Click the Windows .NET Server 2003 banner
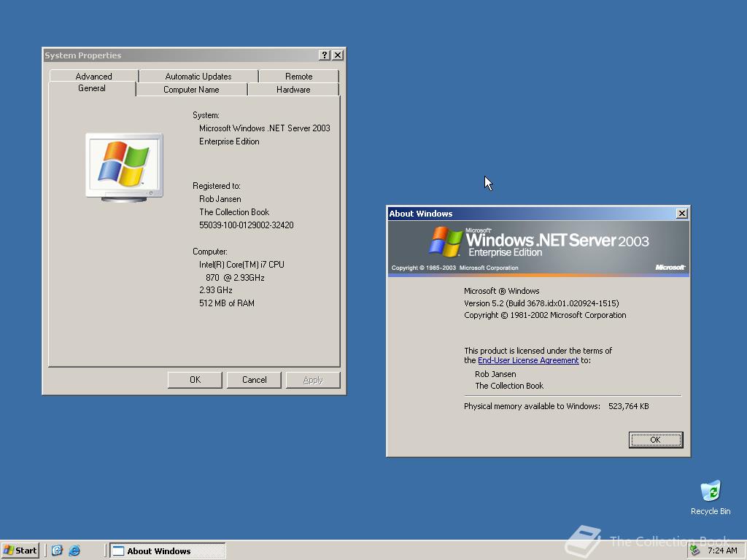This screenshot has width=747, height=560. tap(538, 249)
